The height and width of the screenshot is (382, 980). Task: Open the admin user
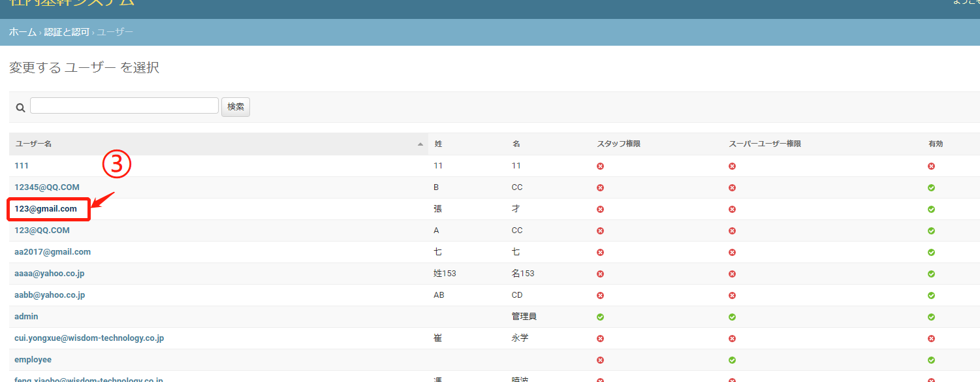click(26, 317)
